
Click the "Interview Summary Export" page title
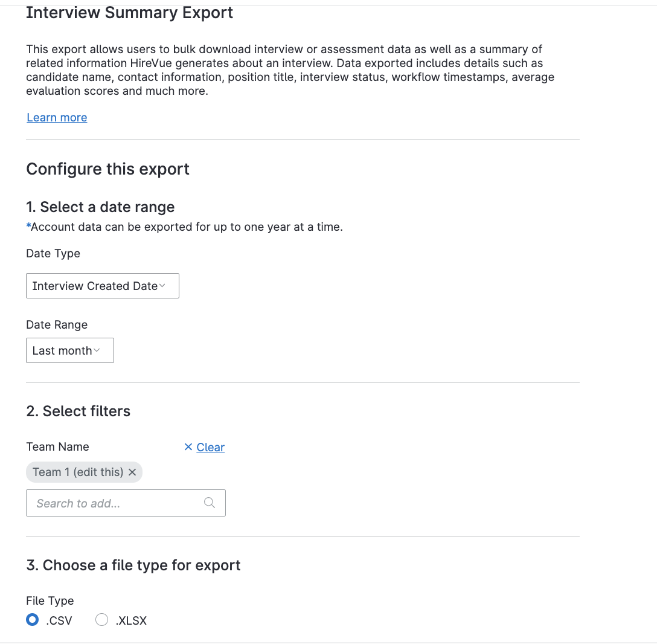(x=129, y=12)
